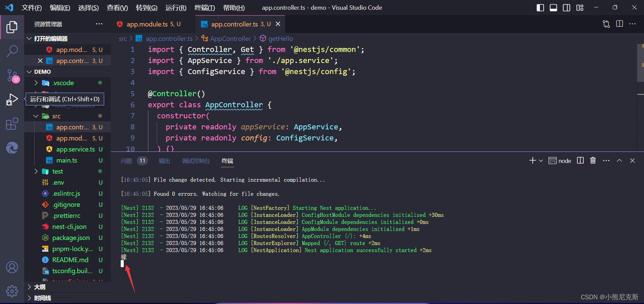This screenshot has height=304, width=644.
Task: Kill terminal with trash icon
Action: [x=593, y=161]
